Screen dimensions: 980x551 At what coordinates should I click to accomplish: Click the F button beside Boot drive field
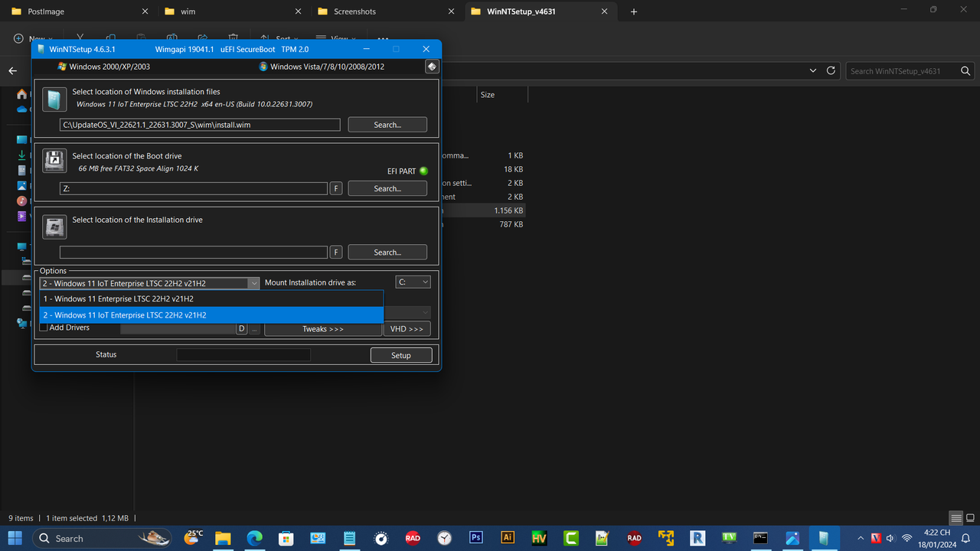coord(335,188)
